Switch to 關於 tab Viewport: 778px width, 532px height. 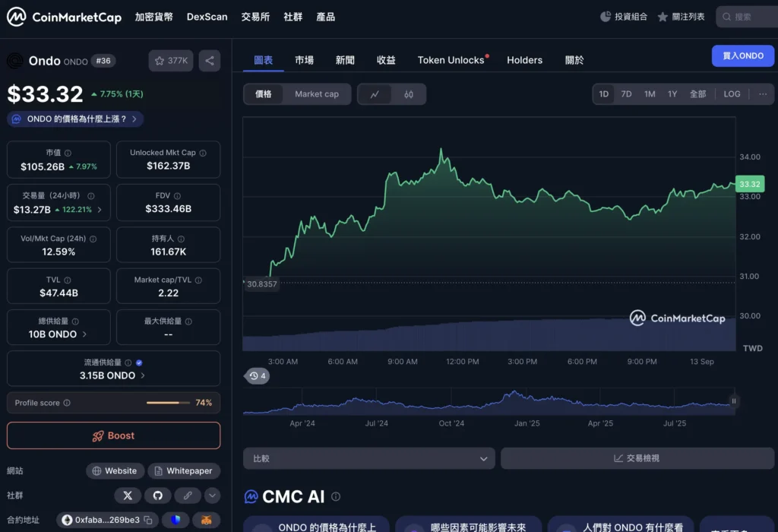click(x=574, y=60)
